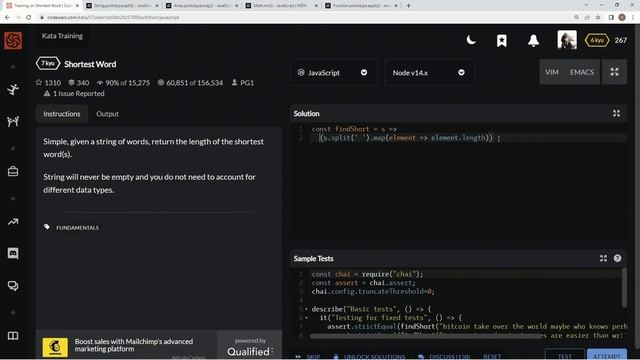
Task: Click the FUNDAMENTALS tag
Action: [77, 228]
